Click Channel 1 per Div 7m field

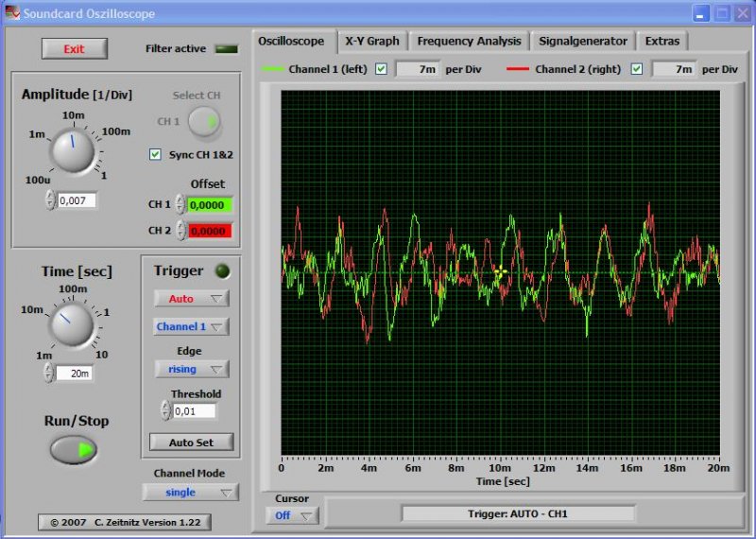tap(418, 69)
